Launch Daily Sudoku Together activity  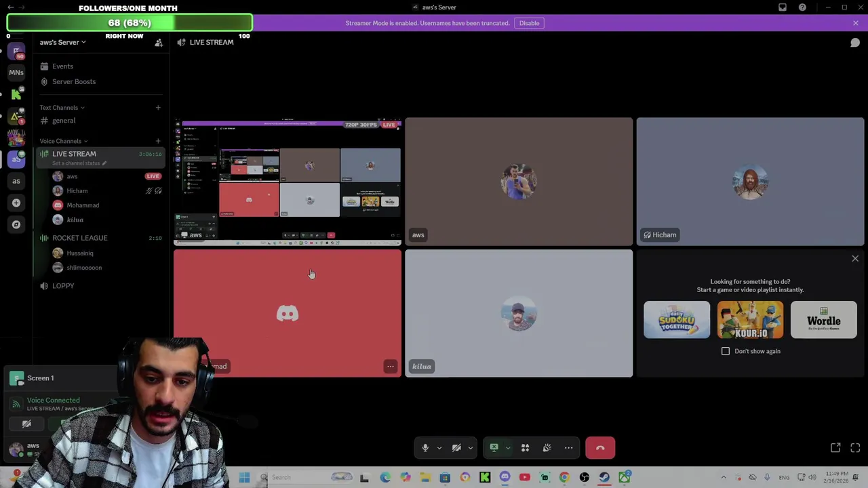[x=677, y=320]
